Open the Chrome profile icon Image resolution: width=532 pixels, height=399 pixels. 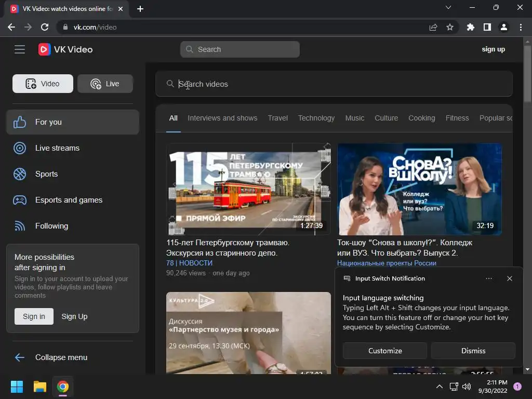pyautogui.click(x=504, y=27)
